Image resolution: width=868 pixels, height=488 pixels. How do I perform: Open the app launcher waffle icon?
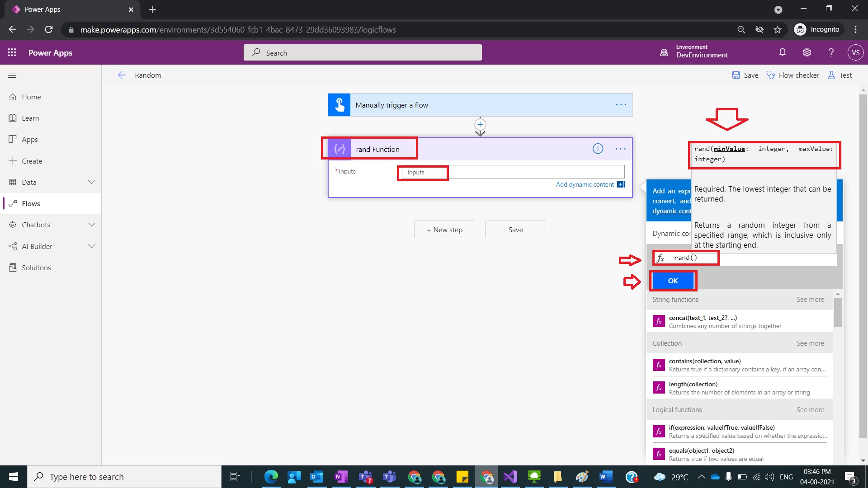click(12, 52)
